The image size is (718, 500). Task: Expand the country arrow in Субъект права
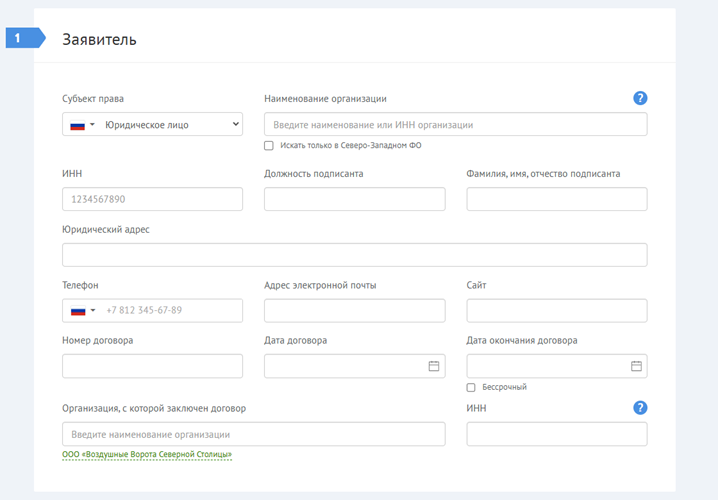92,125
